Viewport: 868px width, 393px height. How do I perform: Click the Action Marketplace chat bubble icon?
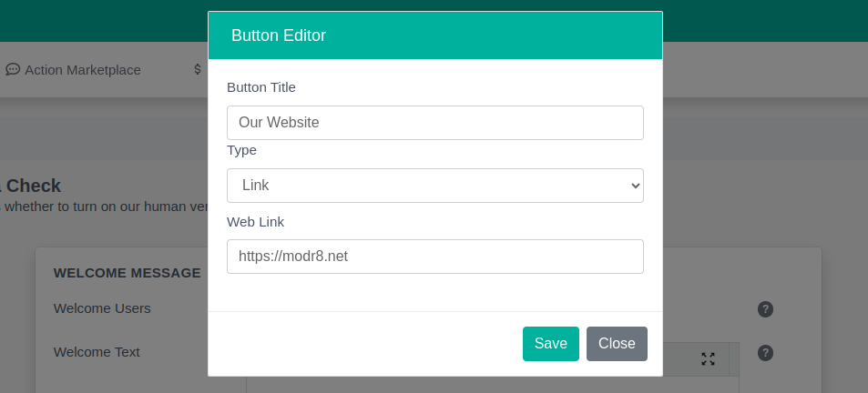pos(13,69)
